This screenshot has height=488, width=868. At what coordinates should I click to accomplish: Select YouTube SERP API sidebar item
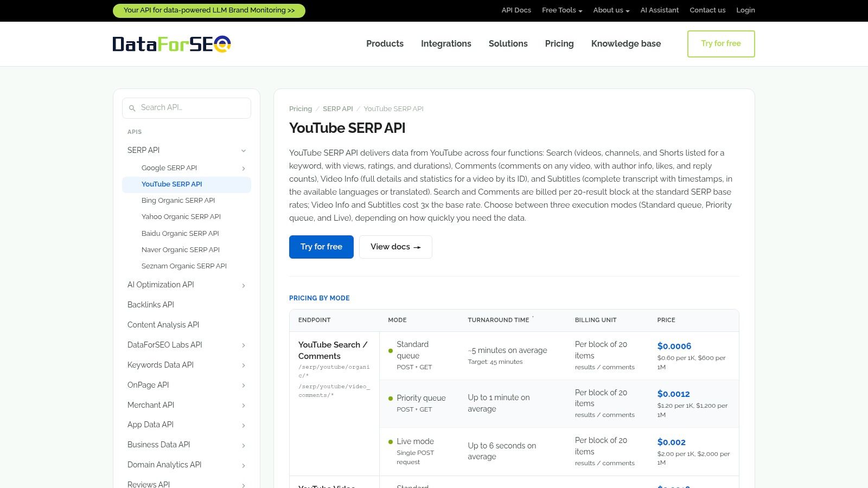[x=187, y=184]
